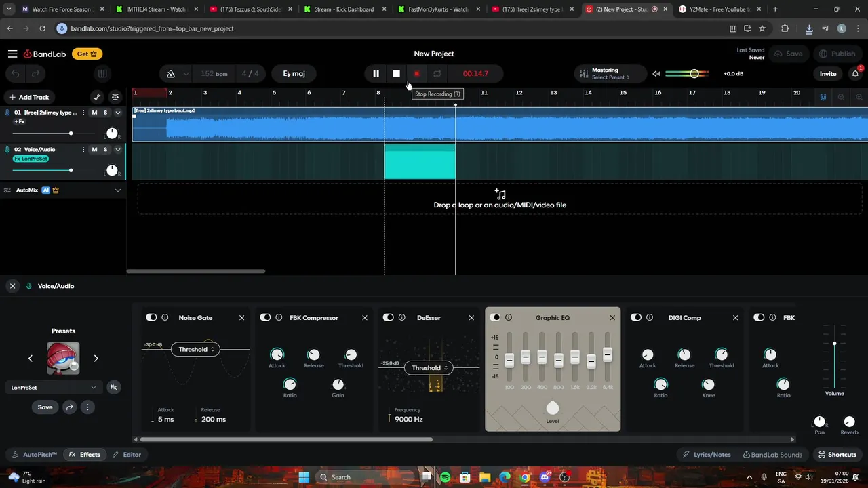Switch to the AutoPitch tab
868x488 pixels.
coord(35,455)
